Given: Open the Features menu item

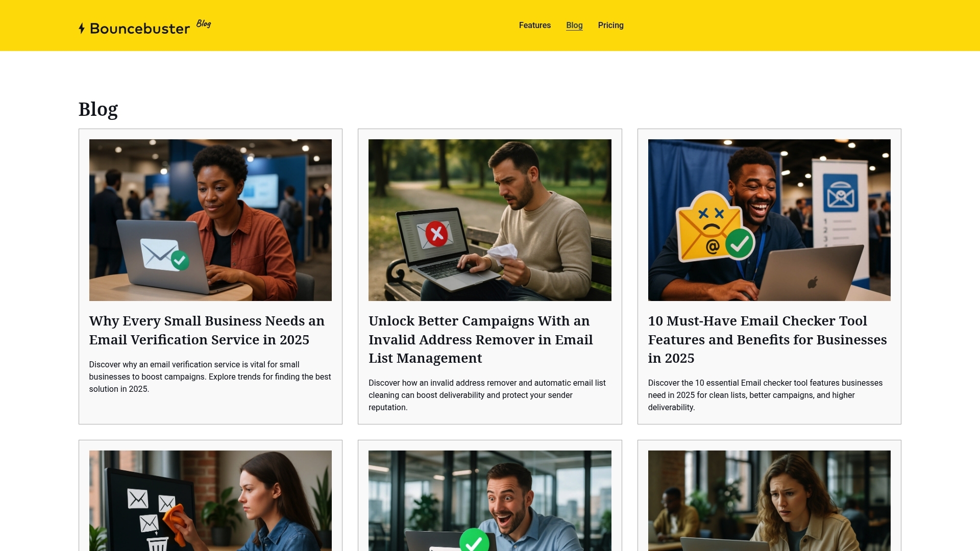Looking at the screenshot, I should [x=534, y=26].
